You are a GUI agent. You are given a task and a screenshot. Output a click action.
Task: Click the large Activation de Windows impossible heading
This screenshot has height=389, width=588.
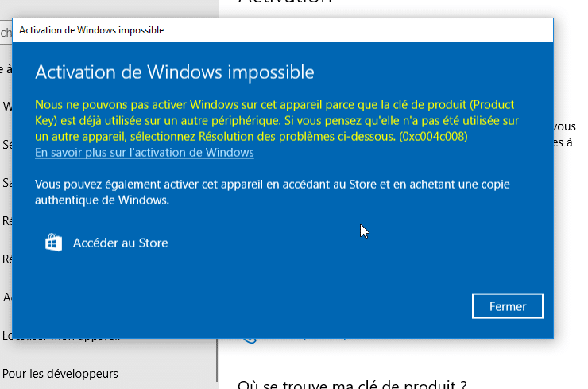pos(175,72)
